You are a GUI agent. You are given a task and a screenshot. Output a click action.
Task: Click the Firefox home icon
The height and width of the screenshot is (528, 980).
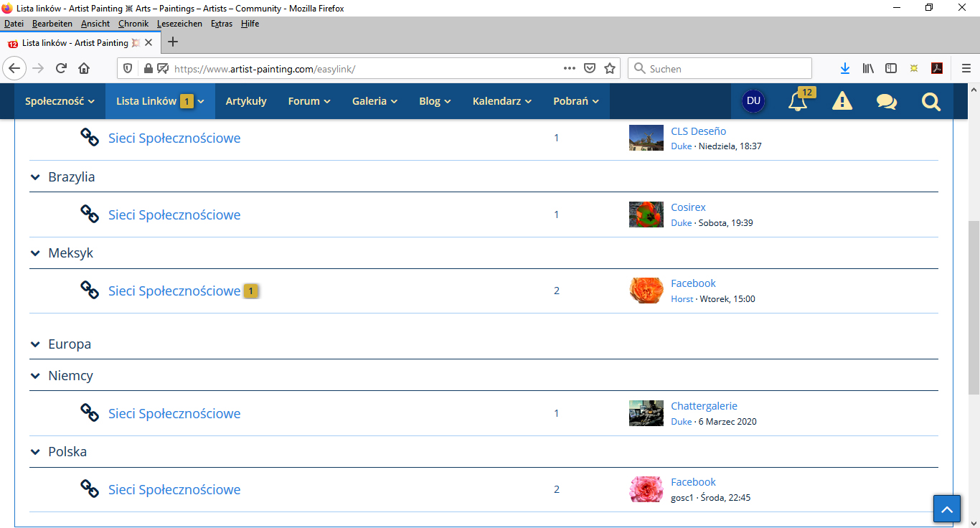click(84, 69)
